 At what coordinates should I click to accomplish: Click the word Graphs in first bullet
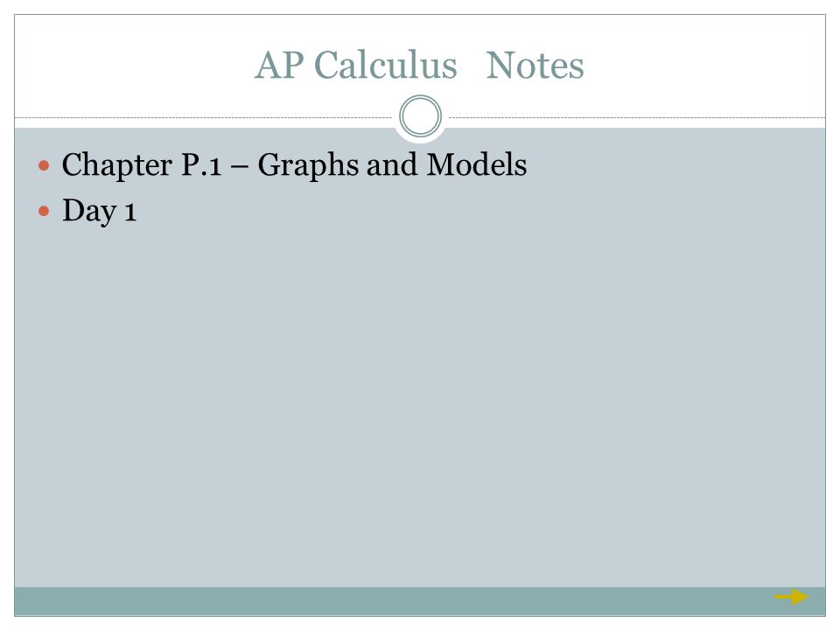(308, 165)
